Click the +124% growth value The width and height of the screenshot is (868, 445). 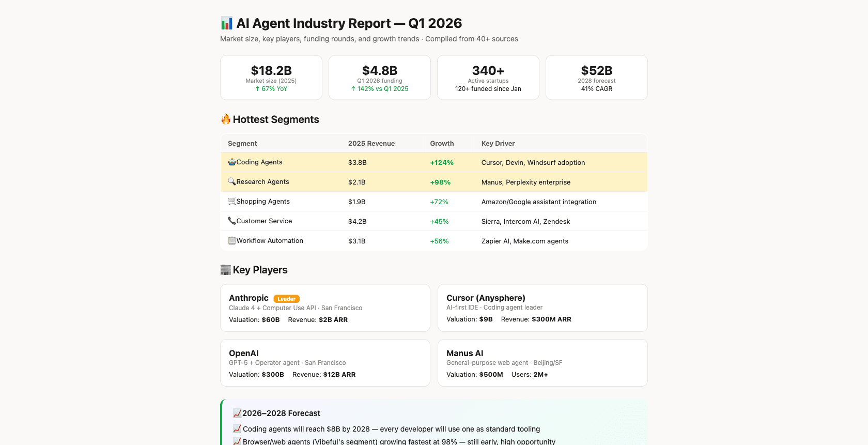click(442, 163)
